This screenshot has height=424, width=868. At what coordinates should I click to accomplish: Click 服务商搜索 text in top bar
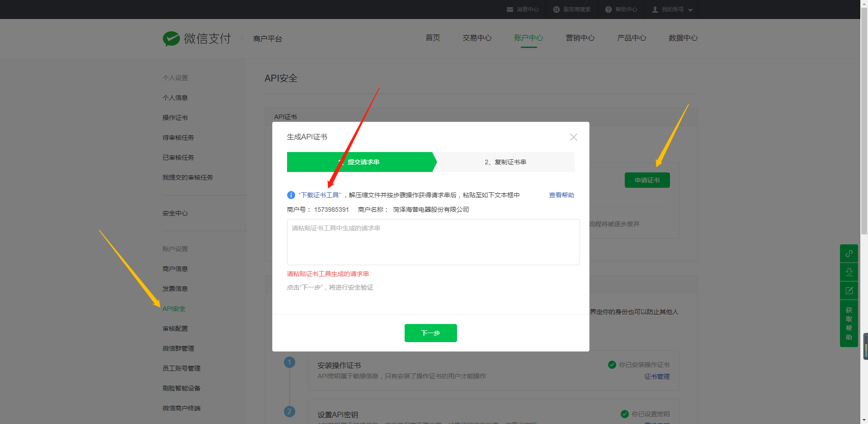coord(577,10)
